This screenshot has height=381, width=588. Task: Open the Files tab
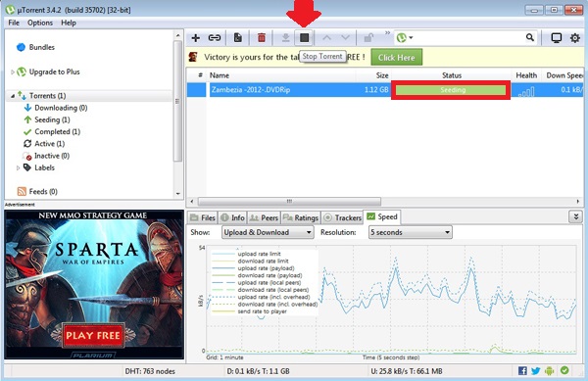[202, 217]
